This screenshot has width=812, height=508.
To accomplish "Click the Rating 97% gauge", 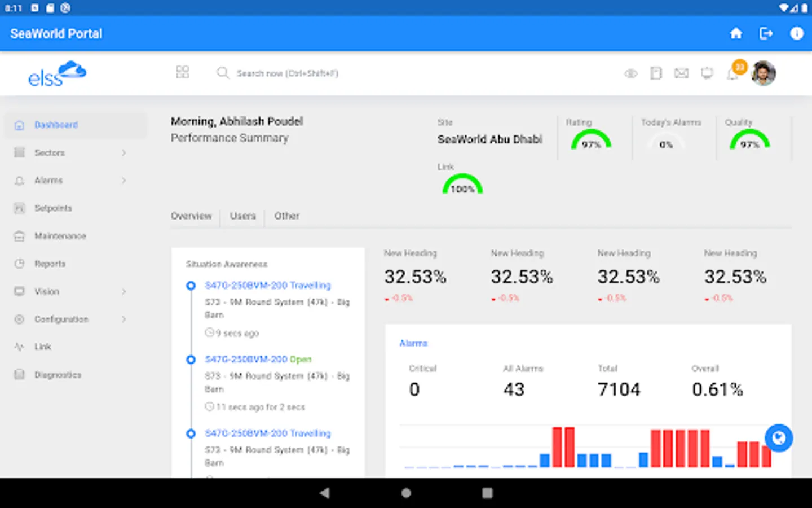I will coord(591,140).
